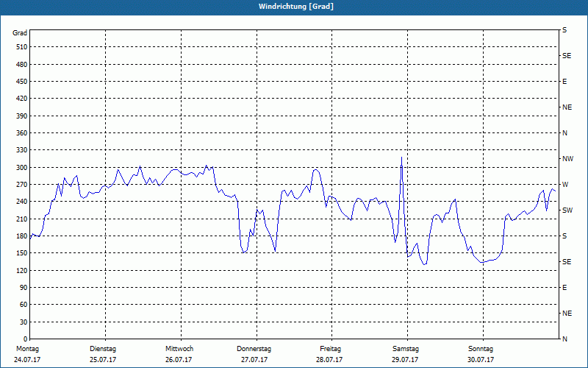
Task: Select the "N" compass label level with 360
Action: [x=564, y=133]
